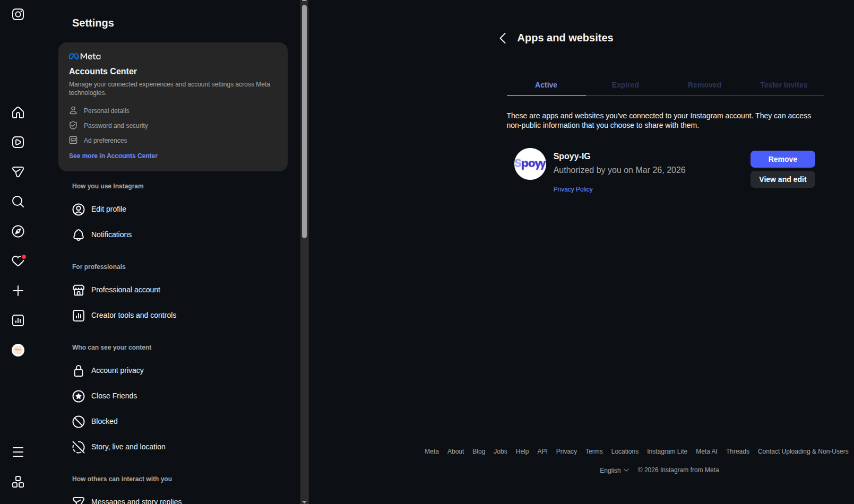
Task: Open Spoyy-IG Privacy Policy link
Action: 573,189
